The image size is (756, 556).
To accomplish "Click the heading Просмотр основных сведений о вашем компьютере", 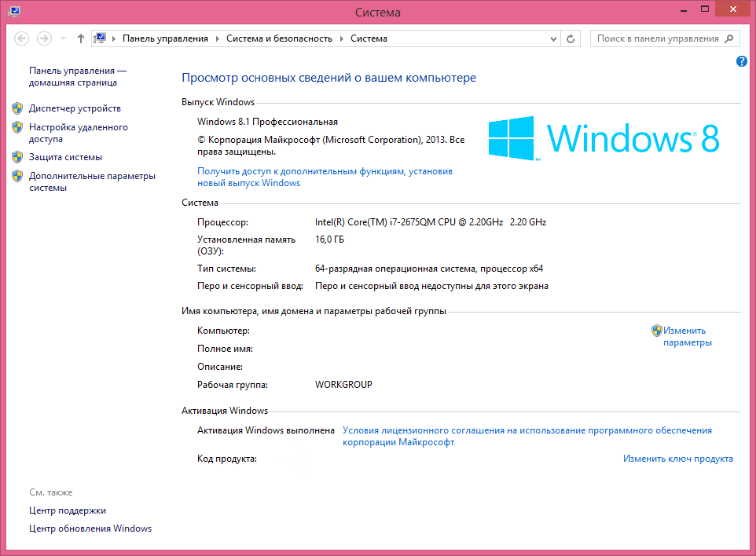I will (x=328, y=78).
